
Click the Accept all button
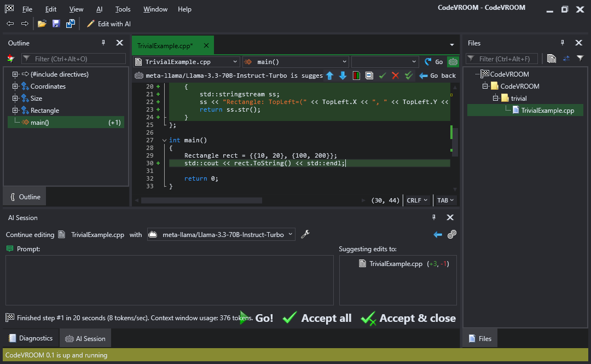point(317,318)
